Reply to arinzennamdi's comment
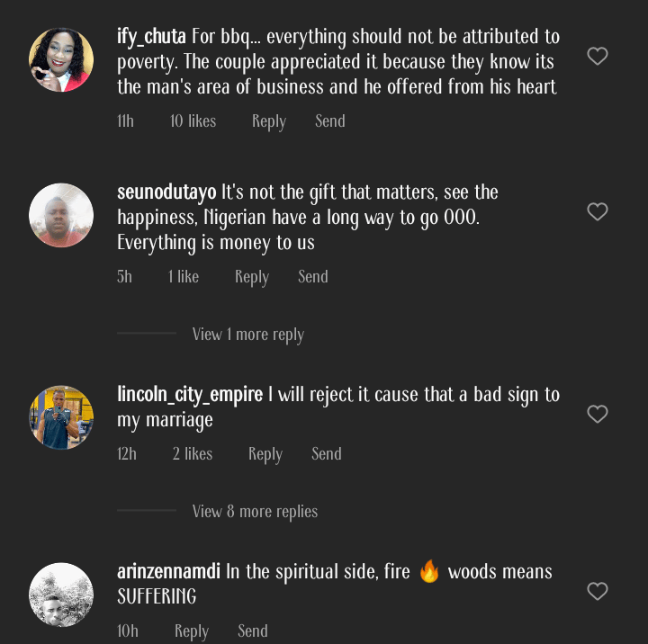 (x=192, y=631)
